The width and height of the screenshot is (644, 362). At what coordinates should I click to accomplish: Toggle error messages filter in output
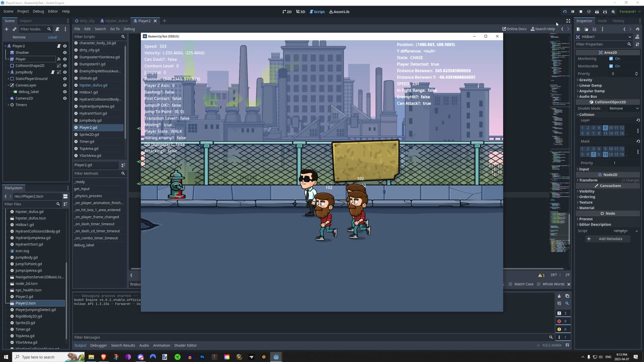coord(562,321)
